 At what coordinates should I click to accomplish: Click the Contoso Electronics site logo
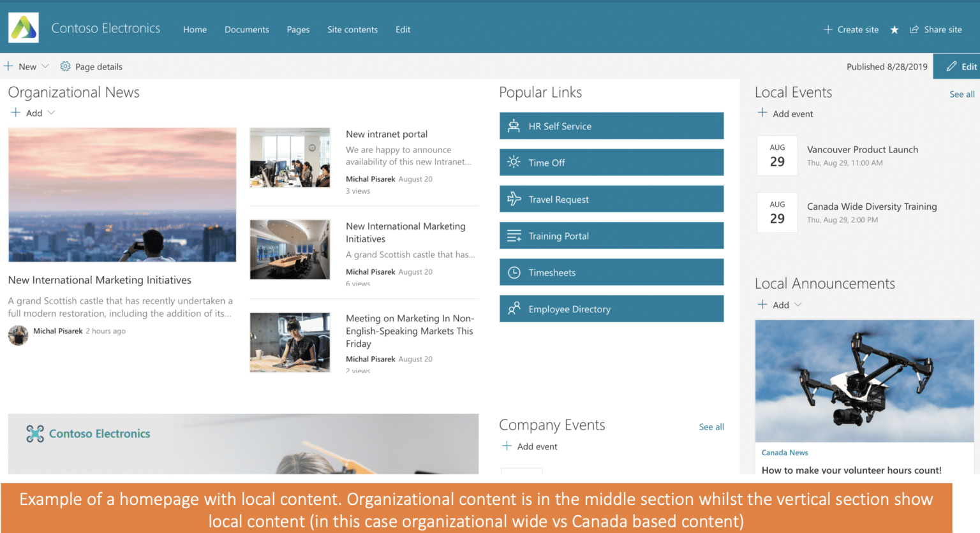point(23,27)
